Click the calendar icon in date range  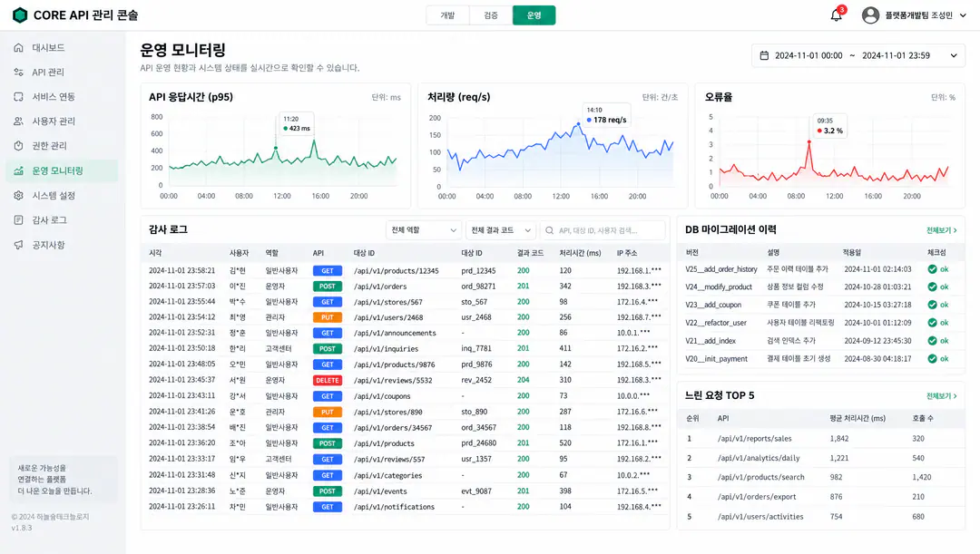pos(764,55)
